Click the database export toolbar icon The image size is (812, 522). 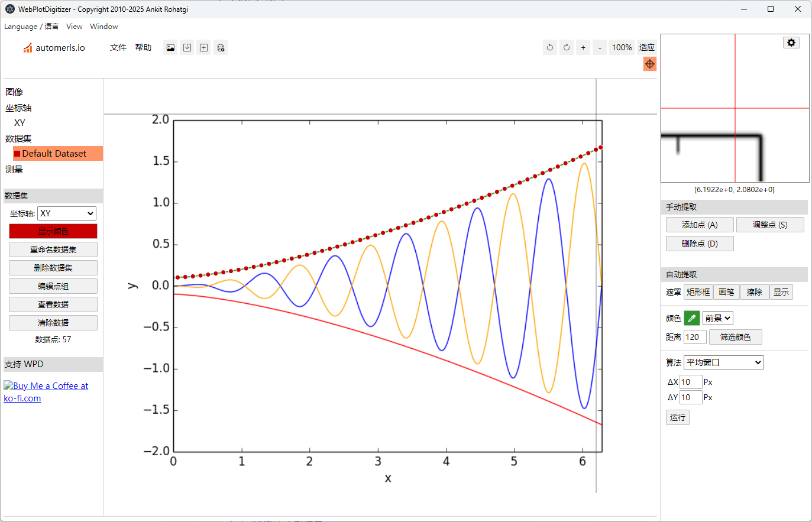pyautogui.click(x=221, y=48)
